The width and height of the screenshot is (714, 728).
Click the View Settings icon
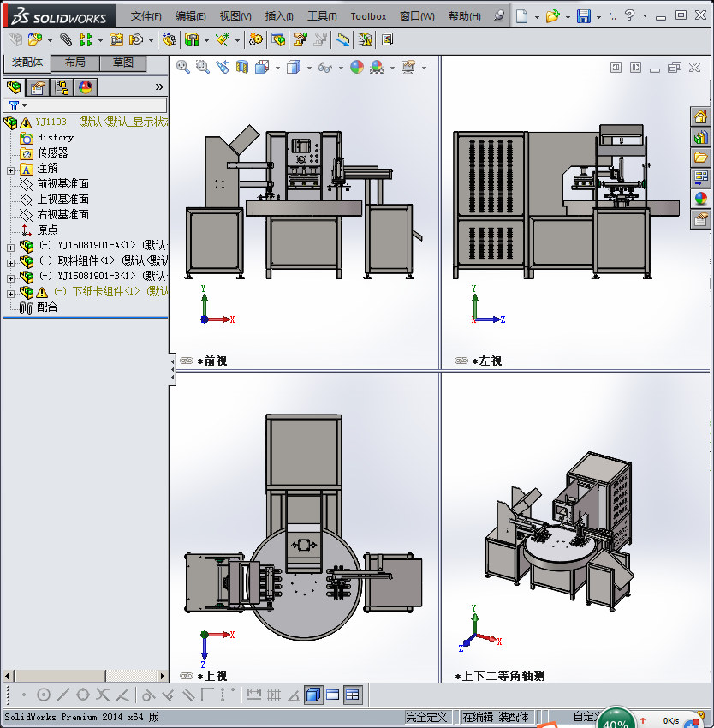(408, 68)
